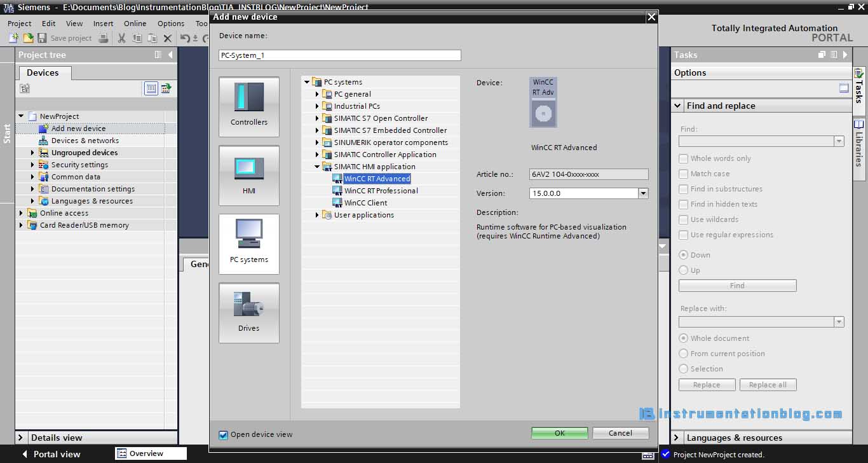Click the Cut scissors icon
Screen dimensions: 868x463
[x=121, y=38]
